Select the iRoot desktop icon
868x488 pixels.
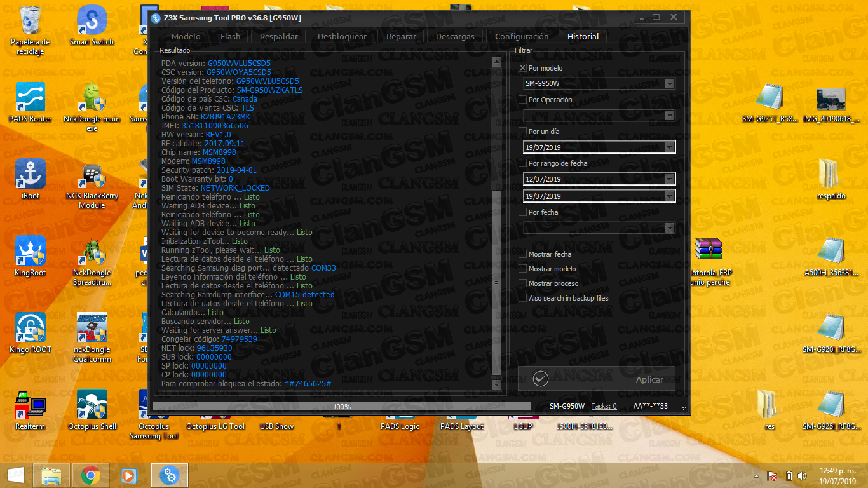point(31,180)
